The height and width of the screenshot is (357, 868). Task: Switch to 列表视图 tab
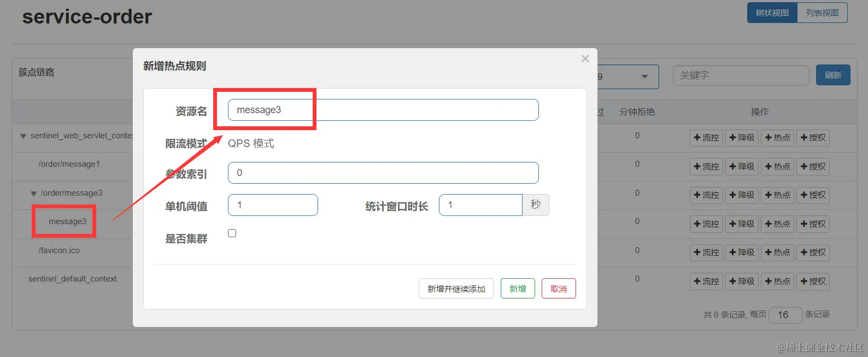tap(822, 13)
